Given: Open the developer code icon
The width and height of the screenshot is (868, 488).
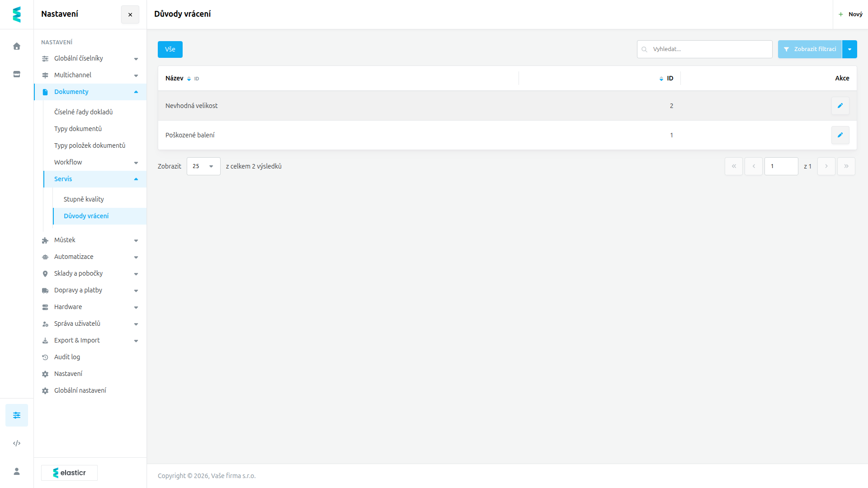Looking at the screenshot, I should point(17,443).
